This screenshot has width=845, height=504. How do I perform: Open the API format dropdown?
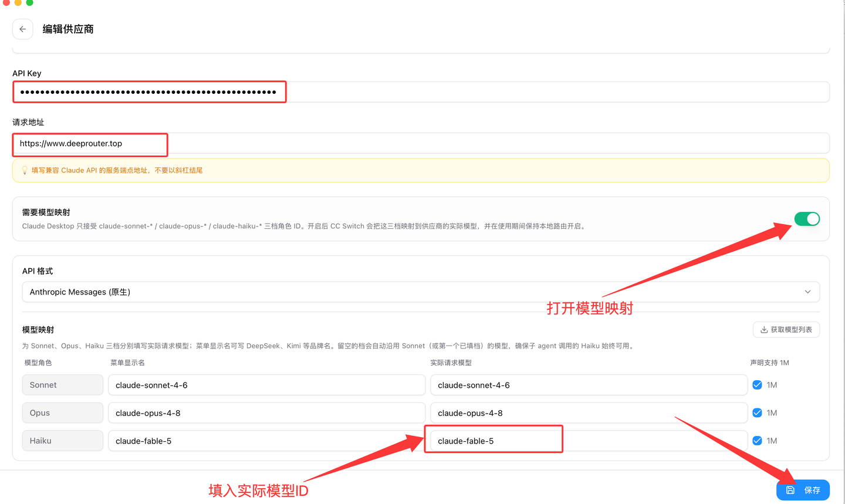point(421,292)
